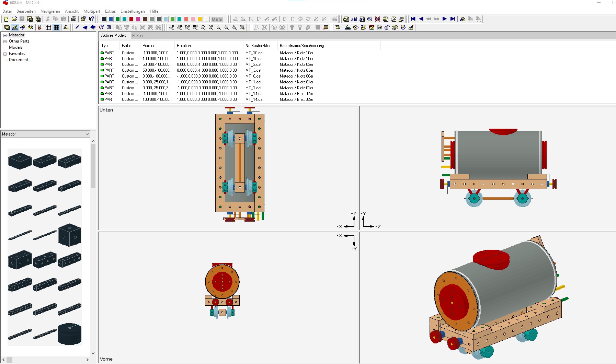Pick the cylinder part thumbnail in library

click(x=69, y=334)
